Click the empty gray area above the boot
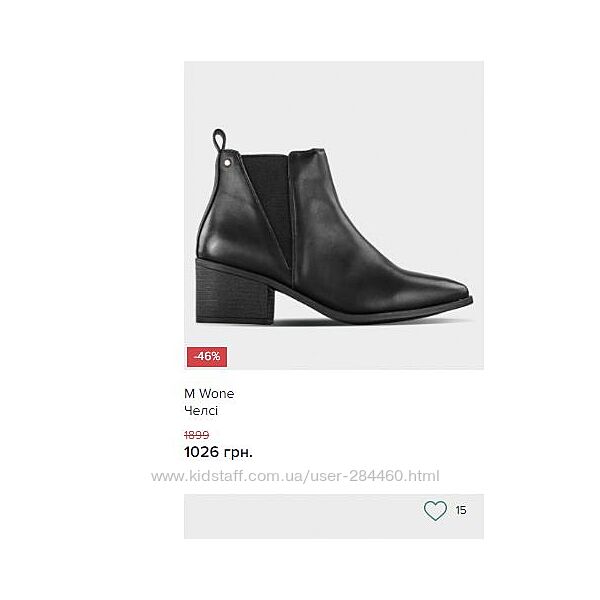This screenshot has width=600, height=600. click(x=334, y=94)
